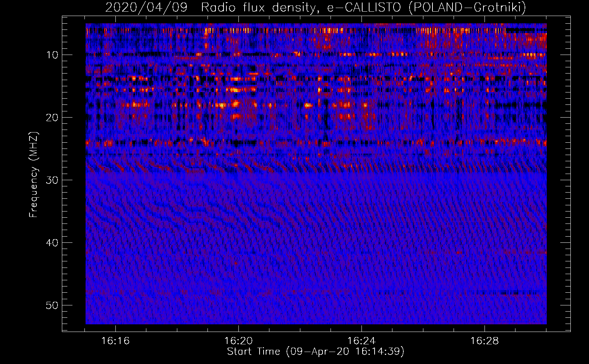This screenshot has height=364, width=589.
Task: Click the 'Start Time (09-Apr-20 16:14:39)' label
Action: pyautogui.click(x=316, y=352)
